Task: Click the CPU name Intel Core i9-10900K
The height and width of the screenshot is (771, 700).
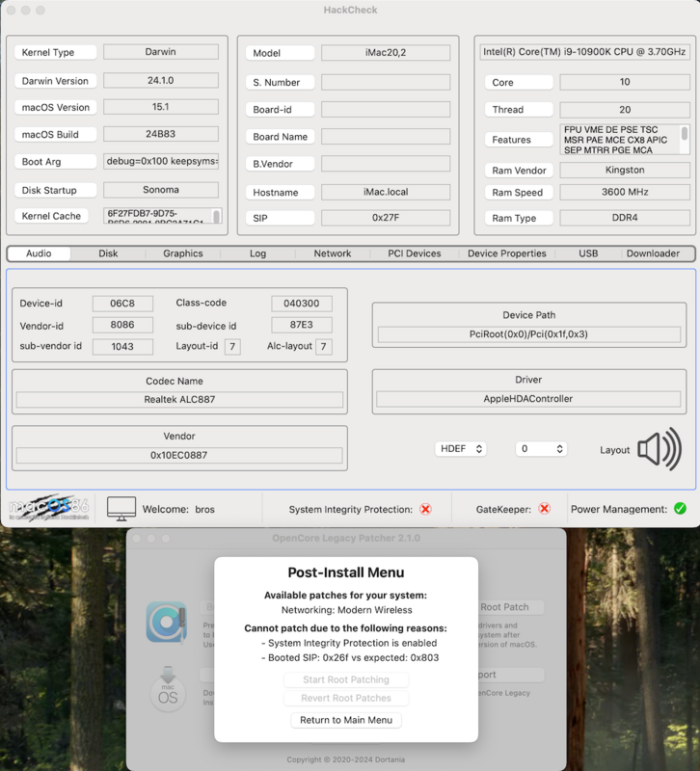Action: coord(584,52)
